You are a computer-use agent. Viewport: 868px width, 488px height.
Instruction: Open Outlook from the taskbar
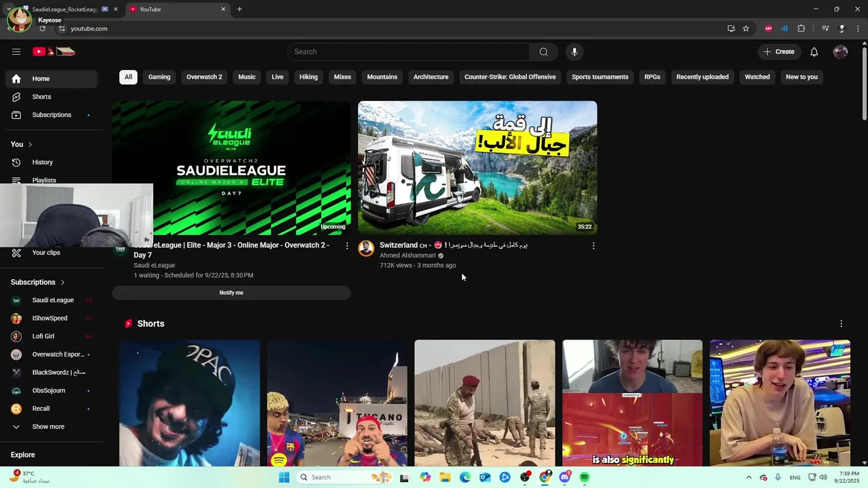485,477
